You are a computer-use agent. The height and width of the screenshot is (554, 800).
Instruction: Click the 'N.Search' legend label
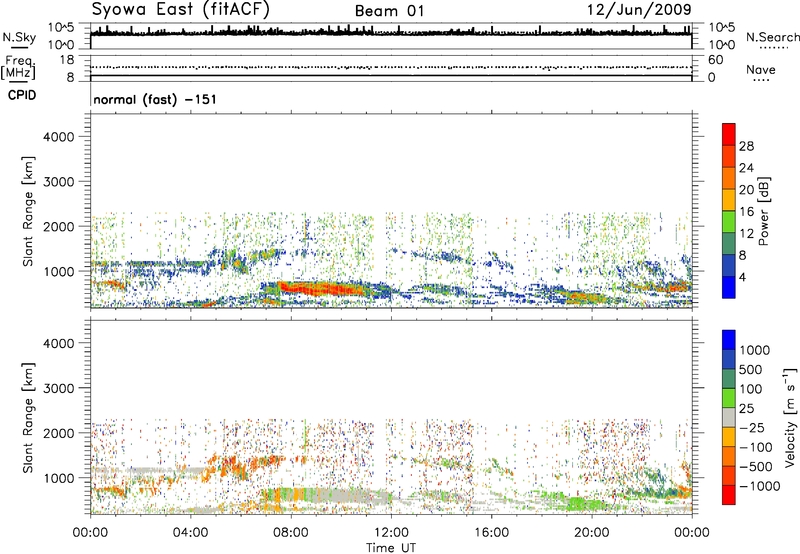(x=773, y=37)
